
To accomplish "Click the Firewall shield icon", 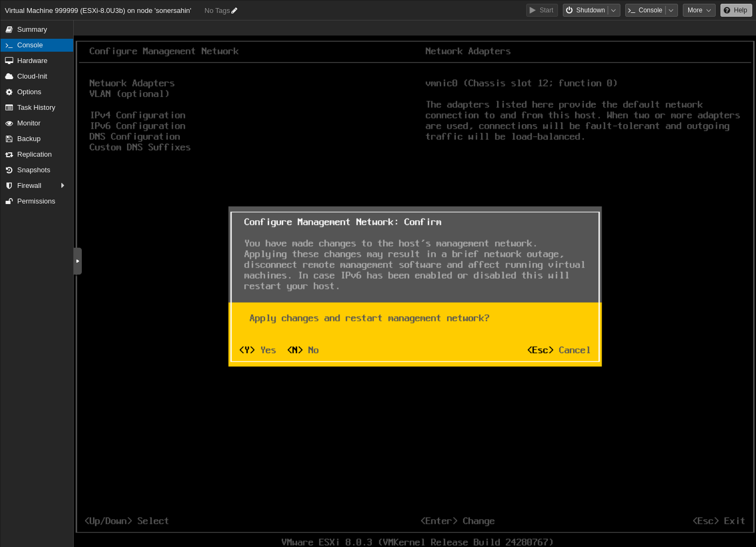I will (x=9, y=185).
